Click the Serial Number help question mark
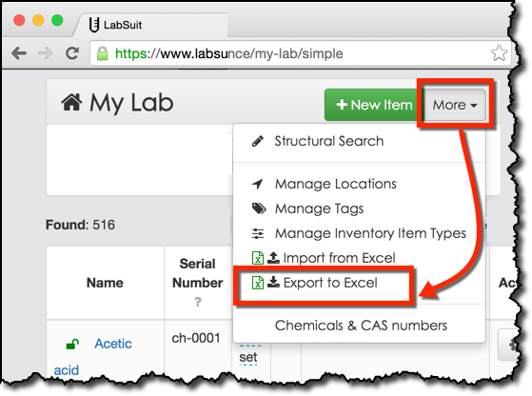The height and width of the screenshot is (396, 532). pos(198,302)
